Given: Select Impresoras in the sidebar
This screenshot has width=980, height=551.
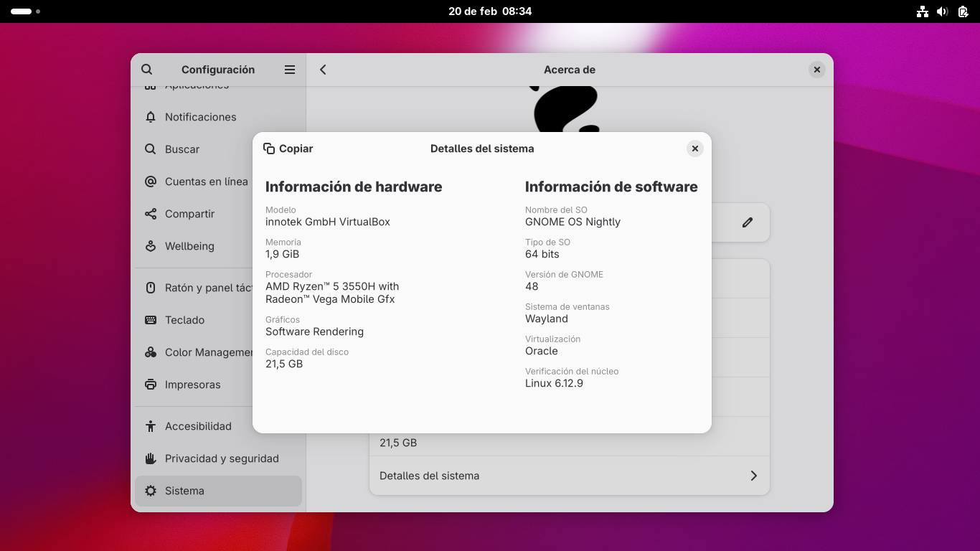Looking at the screenshot, I should pyautogui.click(x=218, y=385).
